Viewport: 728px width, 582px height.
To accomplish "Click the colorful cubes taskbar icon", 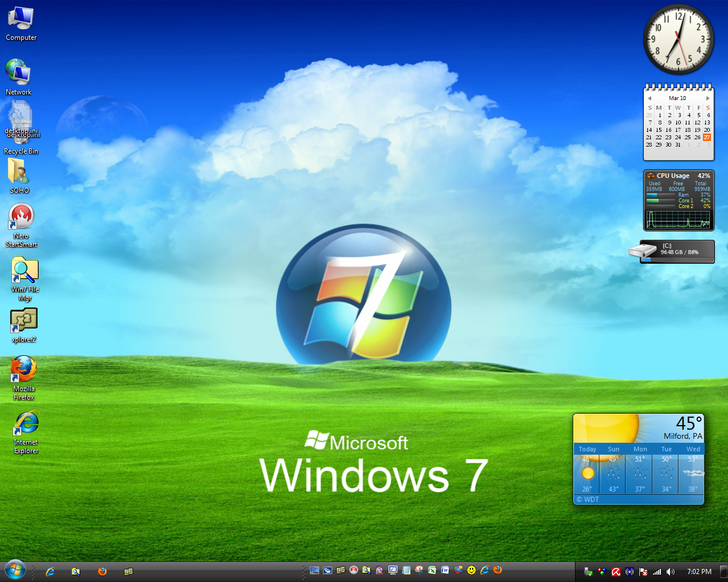I will [458, 570].
